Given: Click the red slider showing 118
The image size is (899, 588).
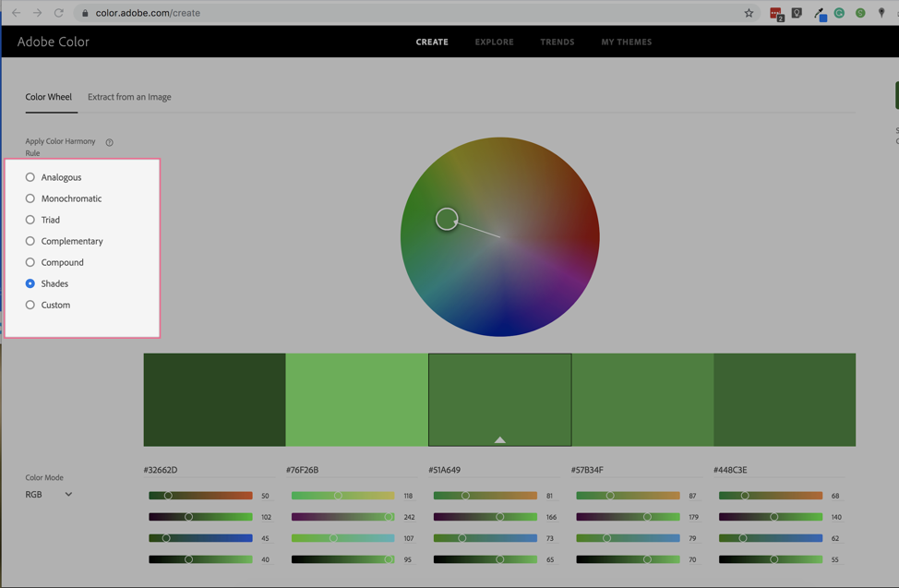Looking at the screenshot, I should pyautogui.click(x=342, y=495).
